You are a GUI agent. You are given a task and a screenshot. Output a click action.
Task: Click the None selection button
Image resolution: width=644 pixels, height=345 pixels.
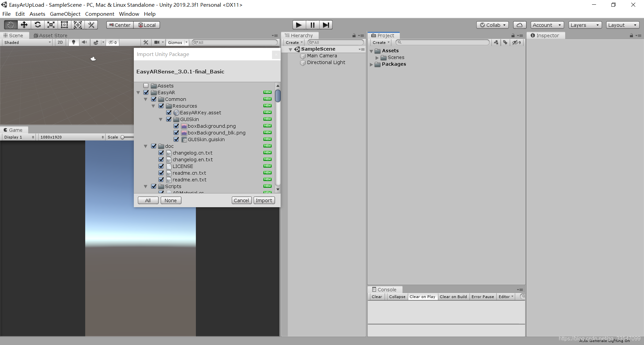[x=171, y=200]
